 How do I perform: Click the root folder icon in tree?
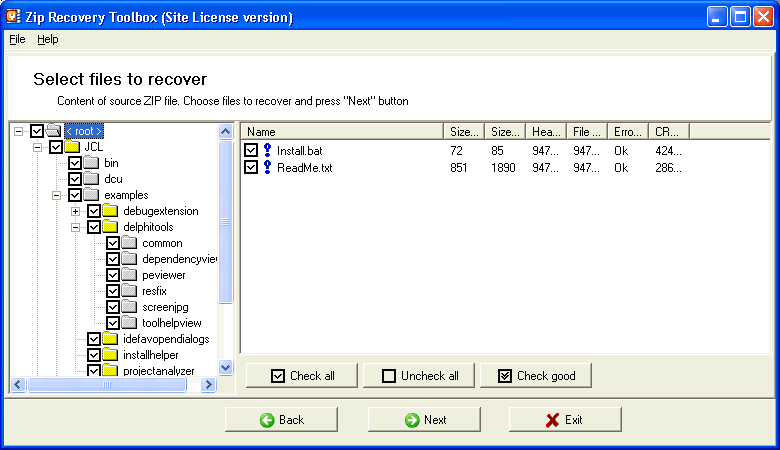53,131
